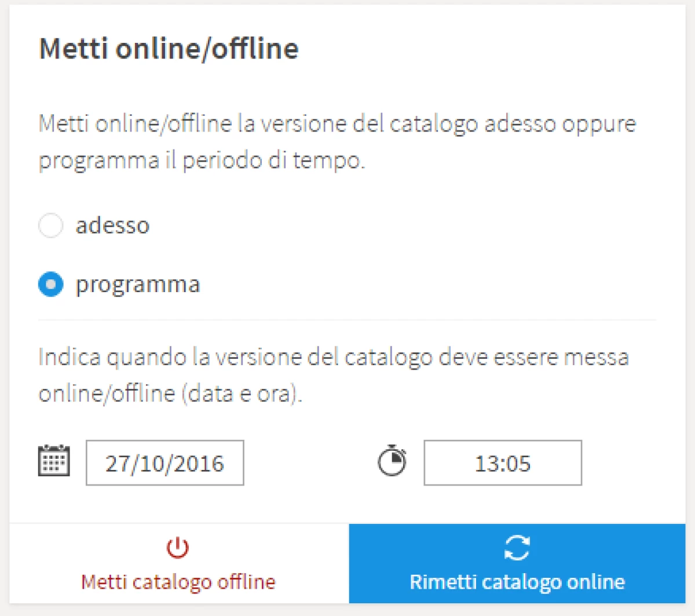Image resolution: width=695 pixels, height=616 pixels.
Task: Click the stopwatch icon beside the time
Action: click(392, 461)
